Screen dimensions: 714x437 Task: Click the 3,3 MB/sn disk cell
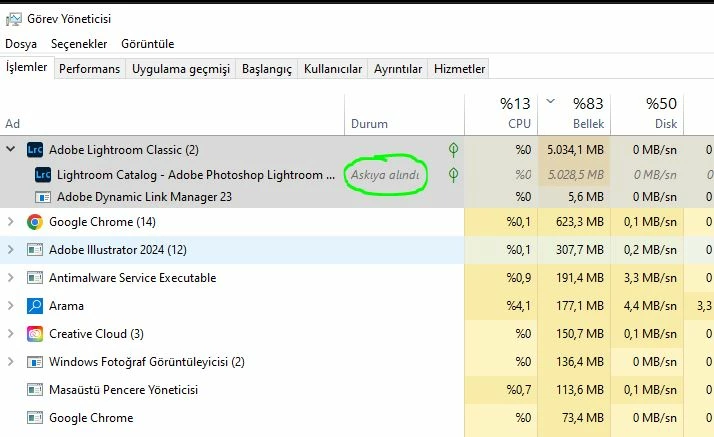pos(647,278)
